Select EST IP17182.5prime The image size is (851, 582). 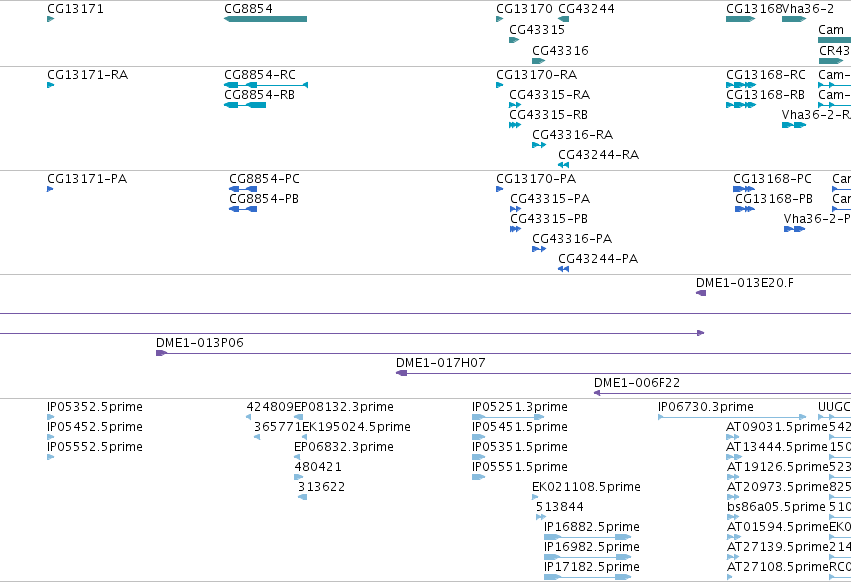tap(592, 567)
